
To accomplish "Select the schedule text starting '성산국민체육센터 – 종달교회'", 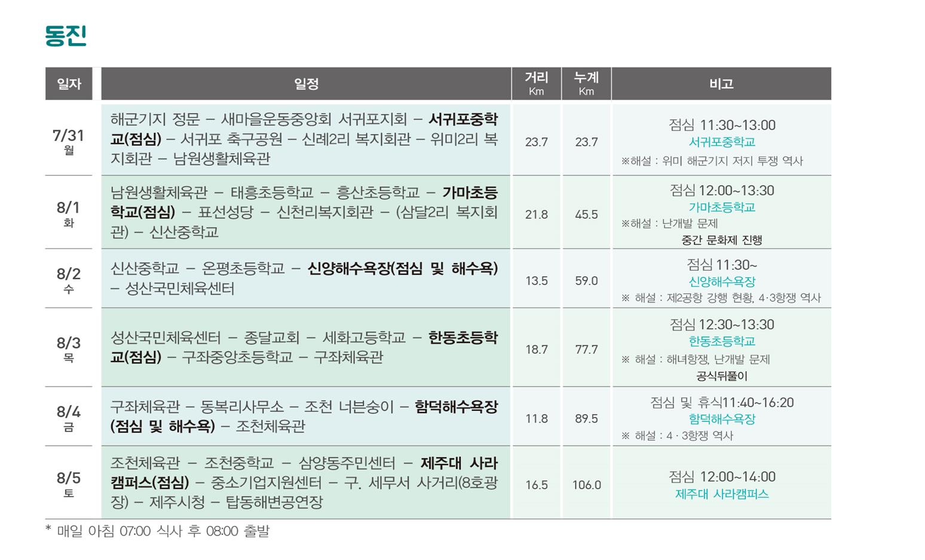I will [304, 347].
